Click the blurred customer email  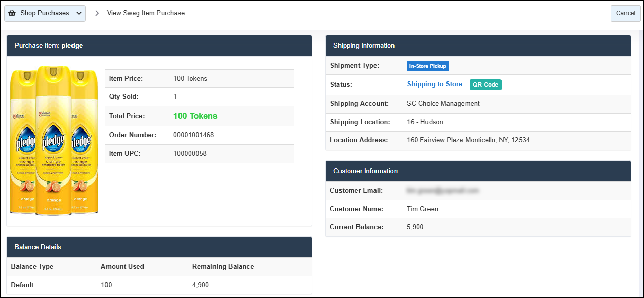(x=443, y=191)
